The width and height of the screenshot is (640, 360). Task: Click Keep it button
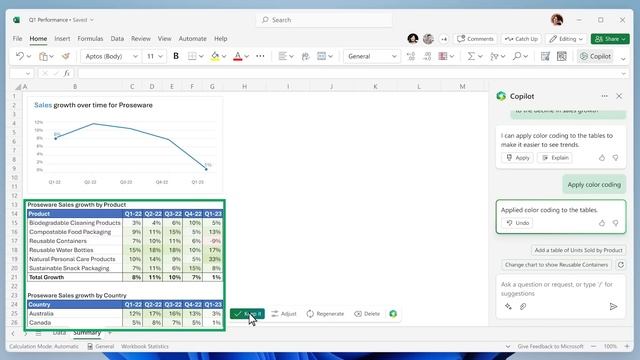[247, 313]
